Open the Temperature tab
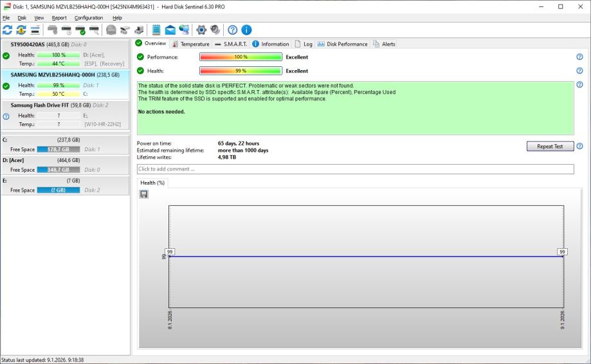The image size is (591, 364). pos(190,44)
